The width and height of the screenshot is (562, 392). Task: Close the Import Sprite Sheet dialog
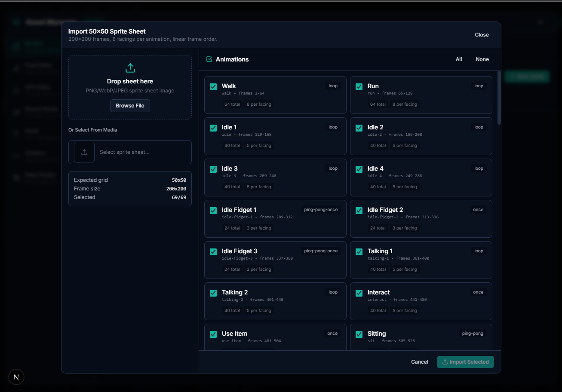[x=482, y=35]
